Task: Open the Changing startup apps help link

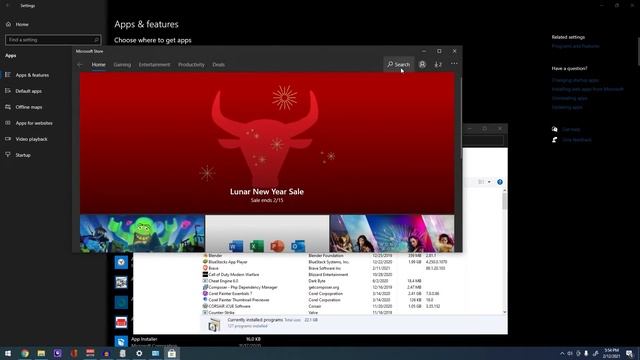Action: 575,80
